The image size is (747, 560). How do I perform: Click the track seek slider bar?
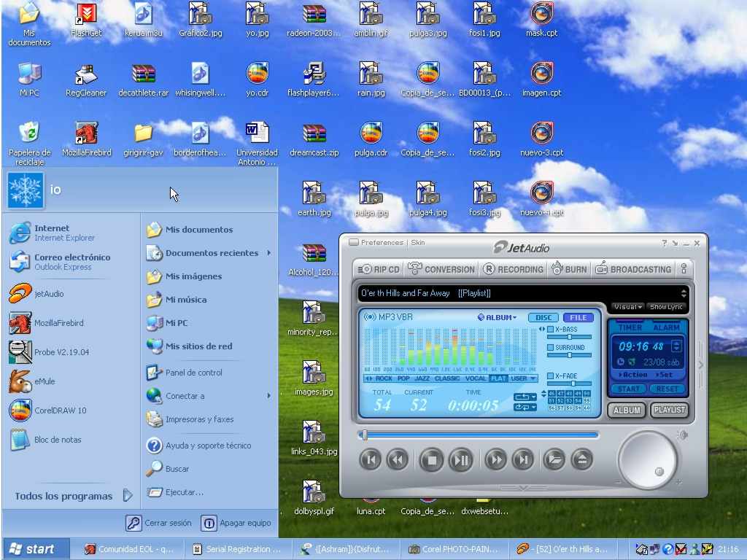[480, 435]
